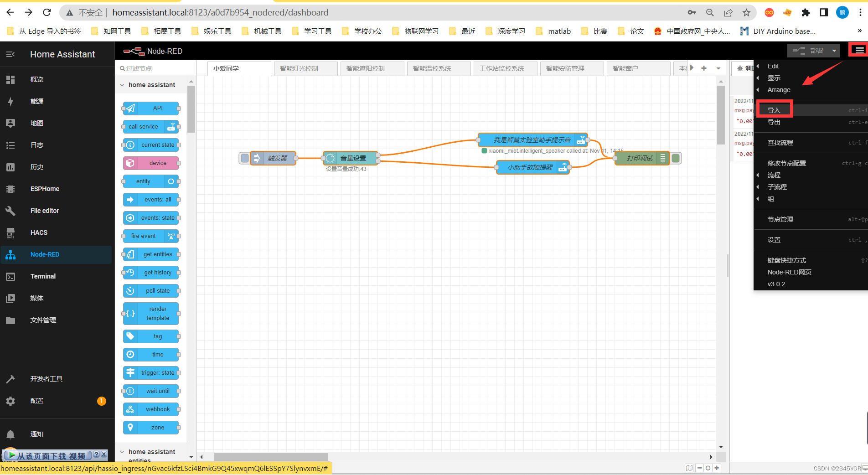Click the 过滤节点 filter nodes search field
Viewport: 868px width, 475px height.
(x=155, y=68)
